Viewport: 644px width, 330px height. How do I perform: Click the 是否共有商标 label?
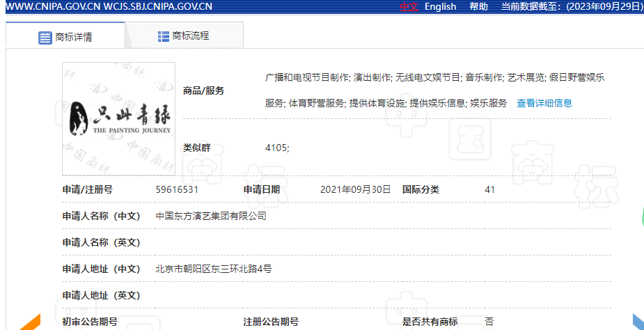[x=430, y=322]
